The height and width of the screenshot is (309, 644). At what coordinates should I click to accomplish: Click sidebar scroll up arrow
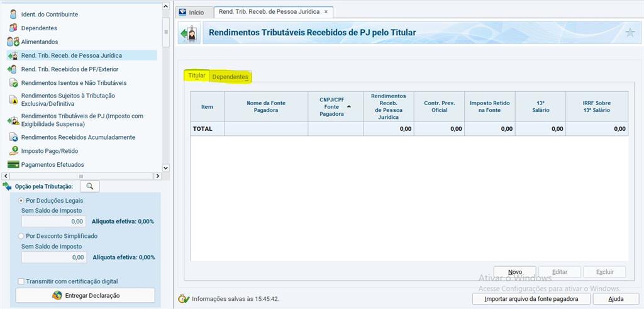pyautogui.click(x=165, y=6)
